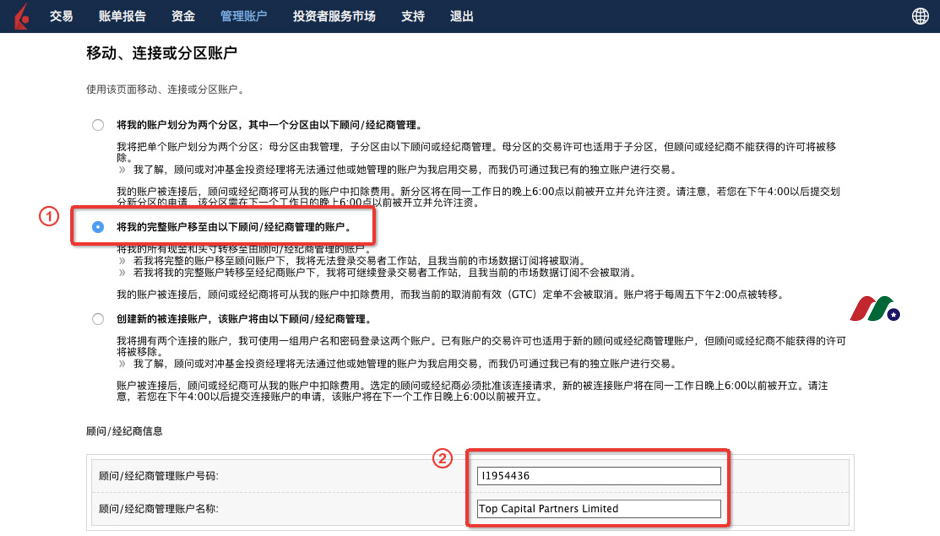Click label text 将我的账户划分为两个分区，其中一个分区由以下顾问/经纪商管理
The image size is (940, 536).
269,125
